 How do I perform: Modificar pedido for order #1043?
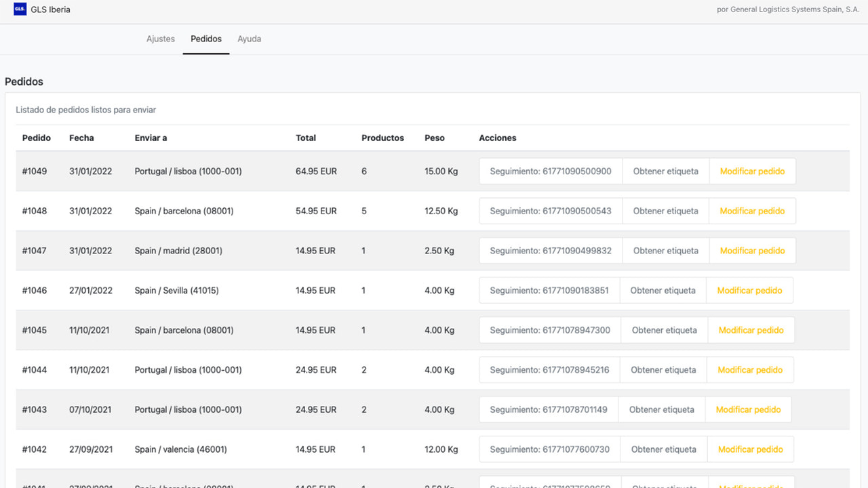tap(748, 409)
